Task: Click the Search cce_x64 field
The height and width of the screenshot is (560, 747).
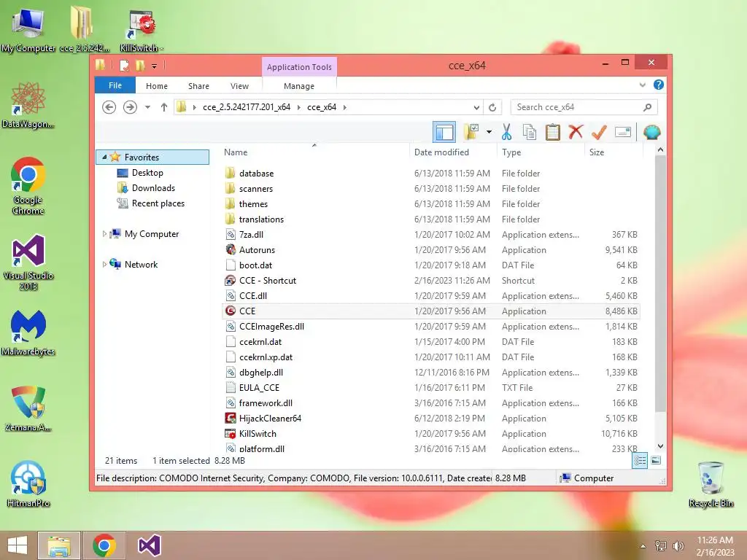Action: (x=584, y=107)
